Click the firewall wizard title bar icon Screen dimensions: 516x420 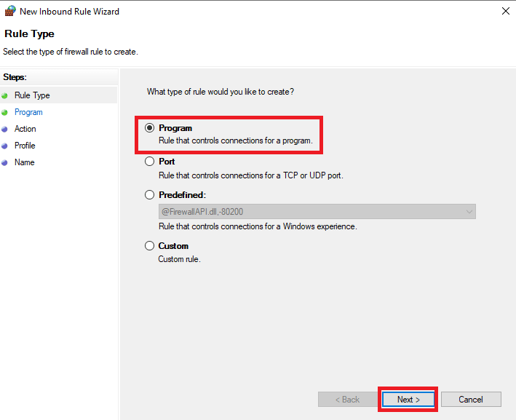(x=10, y=11)
